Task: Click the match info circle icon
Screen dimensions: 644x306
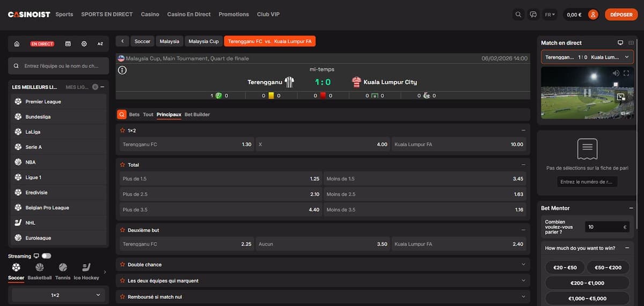Action: pyautogui.click(x=122, y=70)
